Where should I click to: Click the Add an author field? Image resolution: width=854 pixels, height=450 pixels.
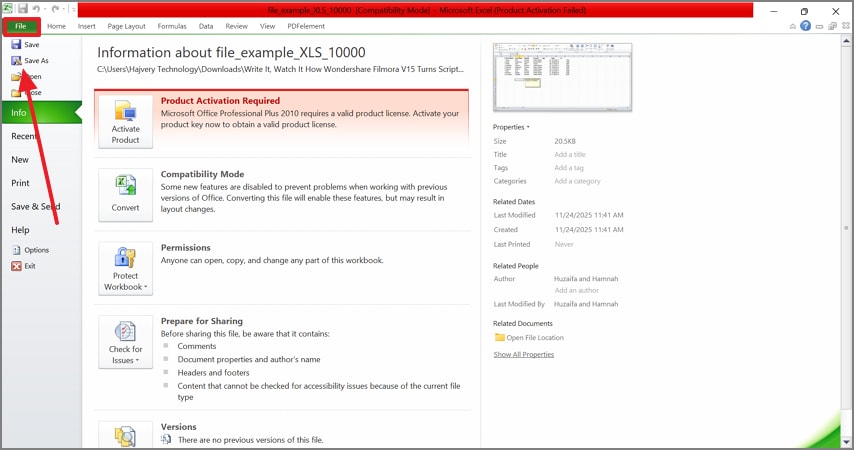[576, 290]
